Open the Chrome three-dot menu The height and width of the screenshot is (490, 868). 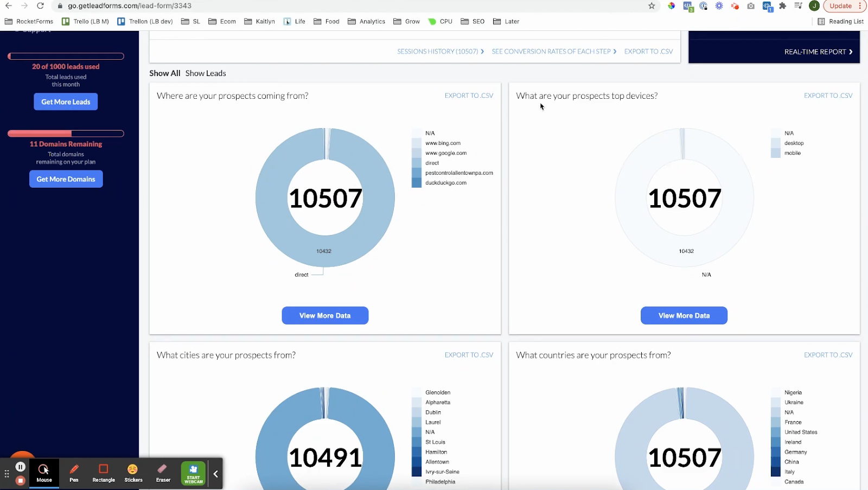(x=863, y=5)
